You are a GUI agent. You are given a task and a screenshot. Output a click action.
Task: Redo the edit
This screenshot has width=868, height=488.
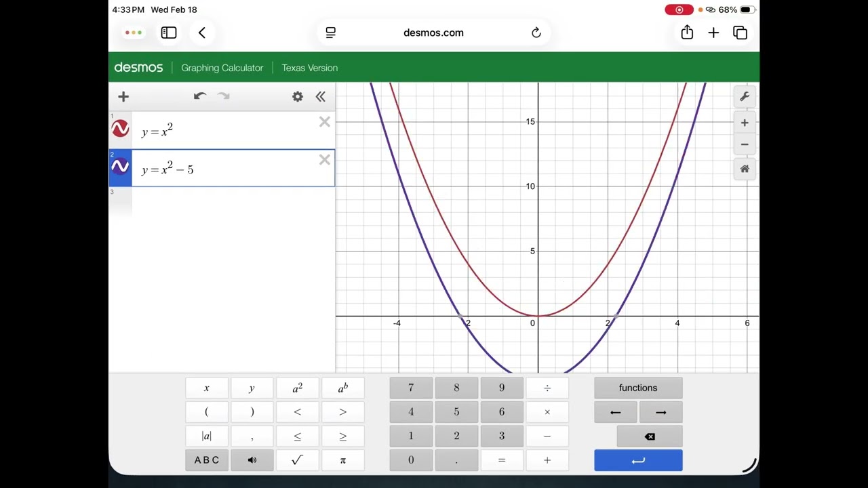[223, 96]
